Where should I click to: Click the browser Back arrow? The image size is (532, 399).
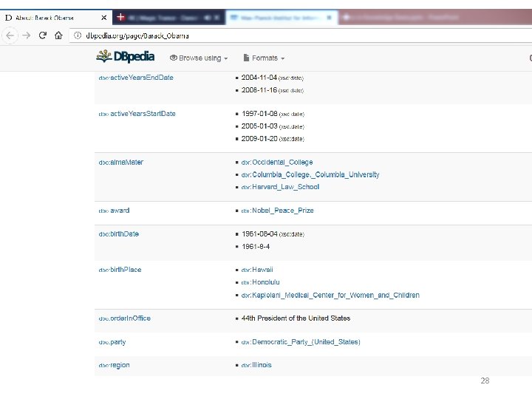point(10,35)
